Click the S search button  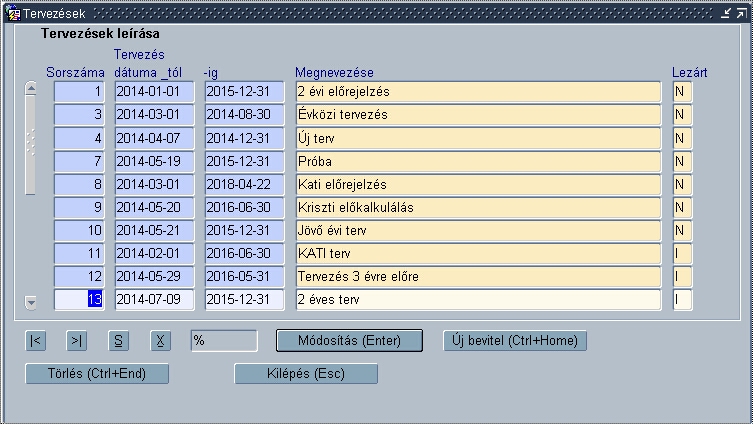[118, 340]
